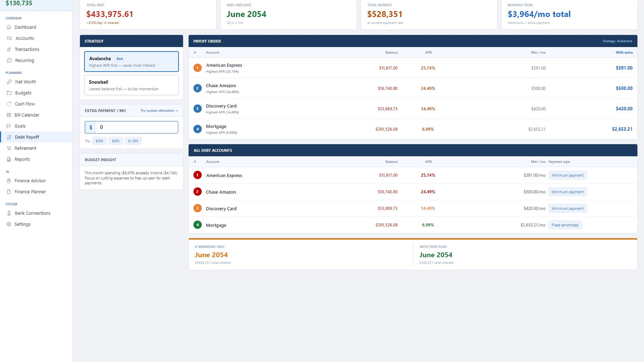Select the Avalanche strategy option

(x=131, y=62)
